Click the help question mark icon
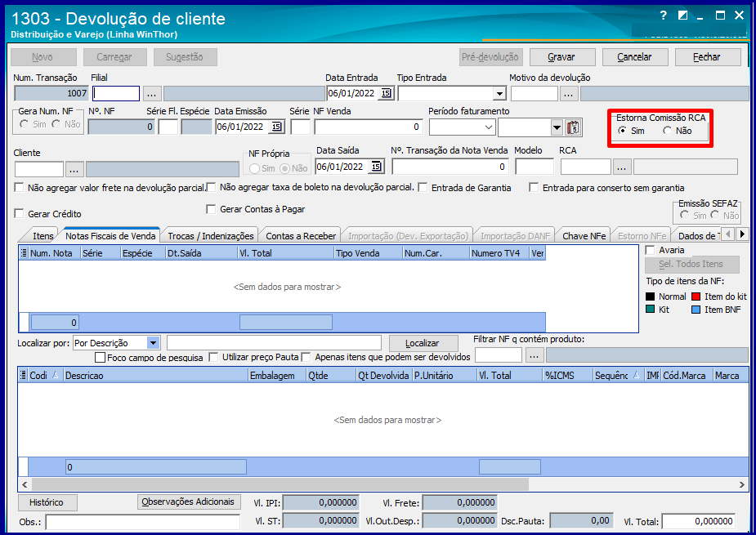 [x=664, y=16]
